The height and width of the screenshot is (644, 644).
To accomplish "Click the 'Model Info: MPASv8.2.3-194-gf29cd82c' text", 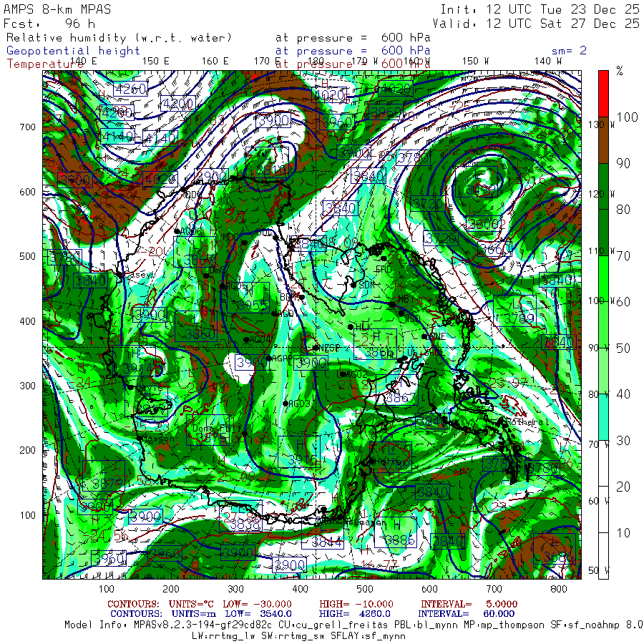I will 168,625.
